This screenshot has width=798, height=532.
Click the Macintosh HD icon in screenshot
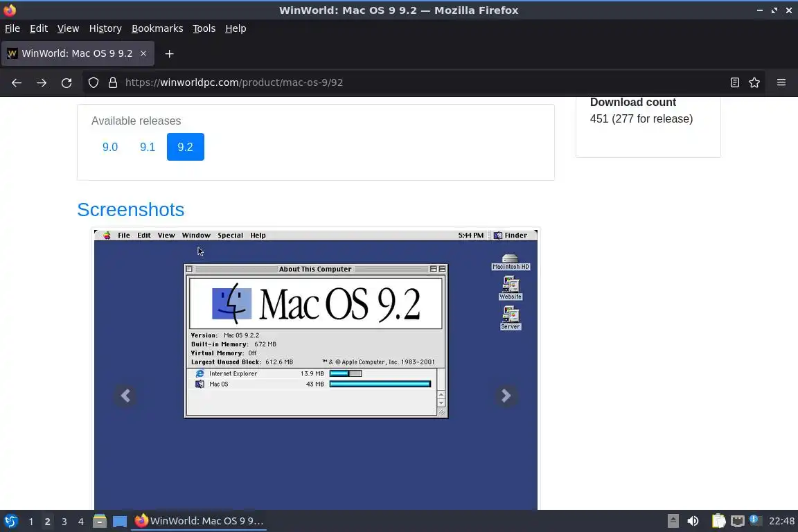511,262
